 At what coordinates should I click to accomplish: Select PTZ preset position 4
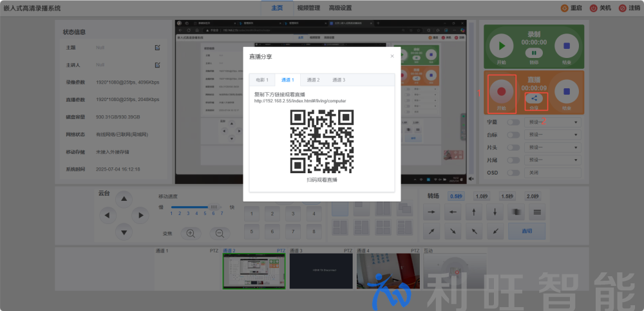pyautogui.click(x=314, y=214)
